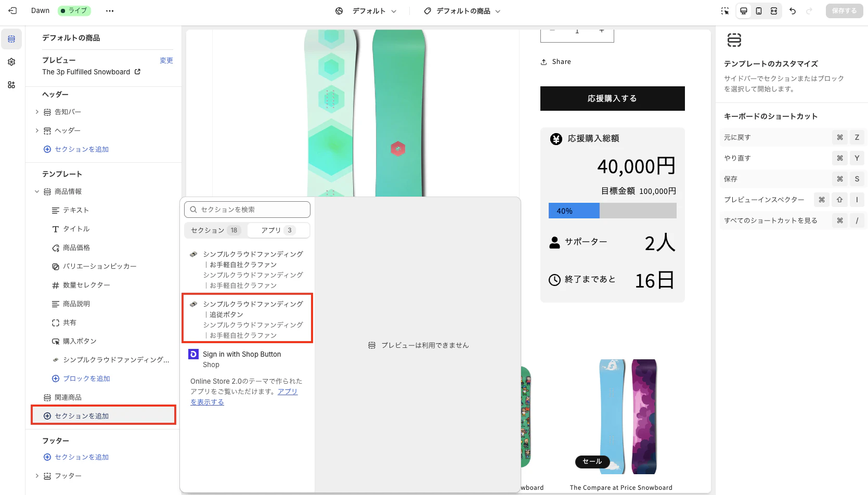Expand the ヘッダー section in the sidebar
This screenshot has height=495, width=868.
(36, 130)
